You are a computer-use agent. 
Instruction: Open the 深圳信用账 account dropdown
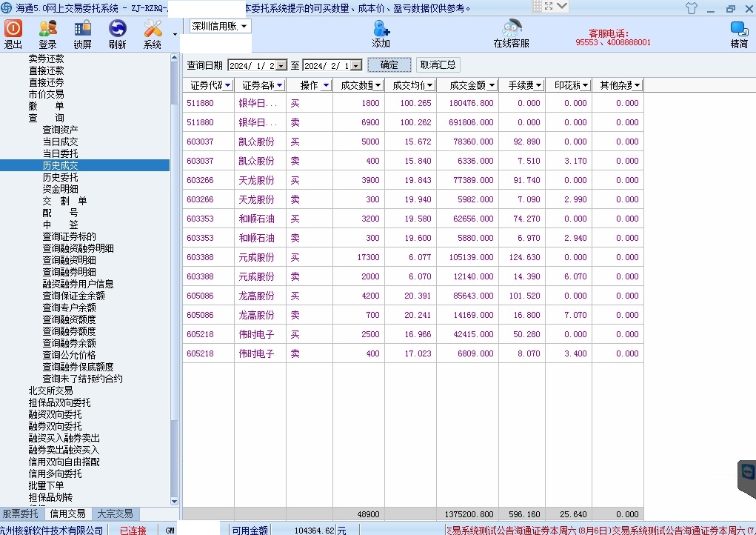[x=221, y=26]
